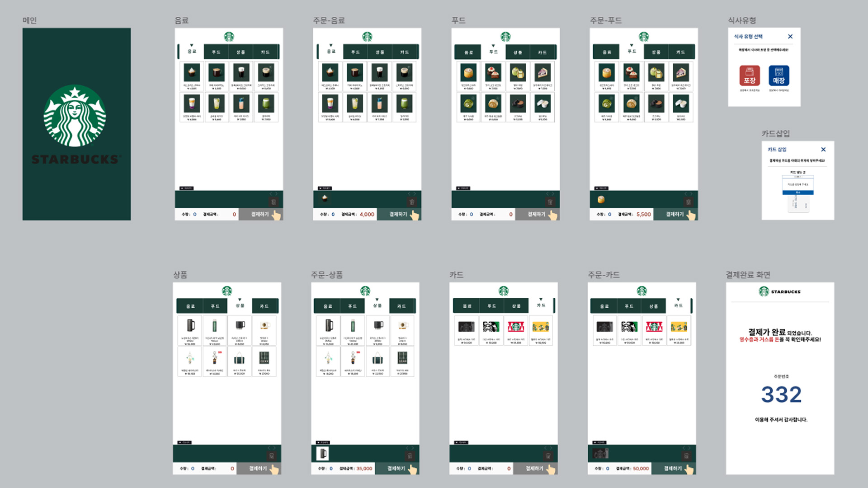Click first drink thumbnail in 음료 frame
Screen dimensions: 868x488
click(192, 72)
